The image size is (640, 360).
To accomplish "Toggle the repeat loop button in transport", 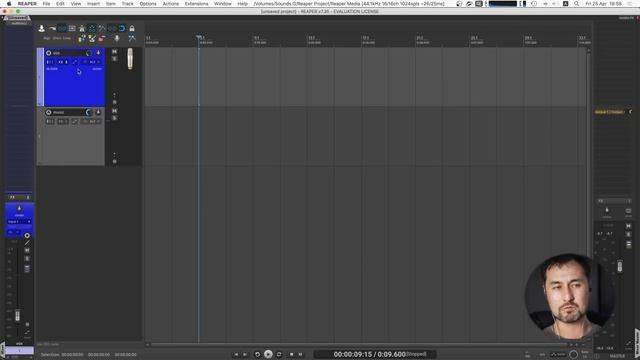I will pyautogui.click(x=279, y=354).
